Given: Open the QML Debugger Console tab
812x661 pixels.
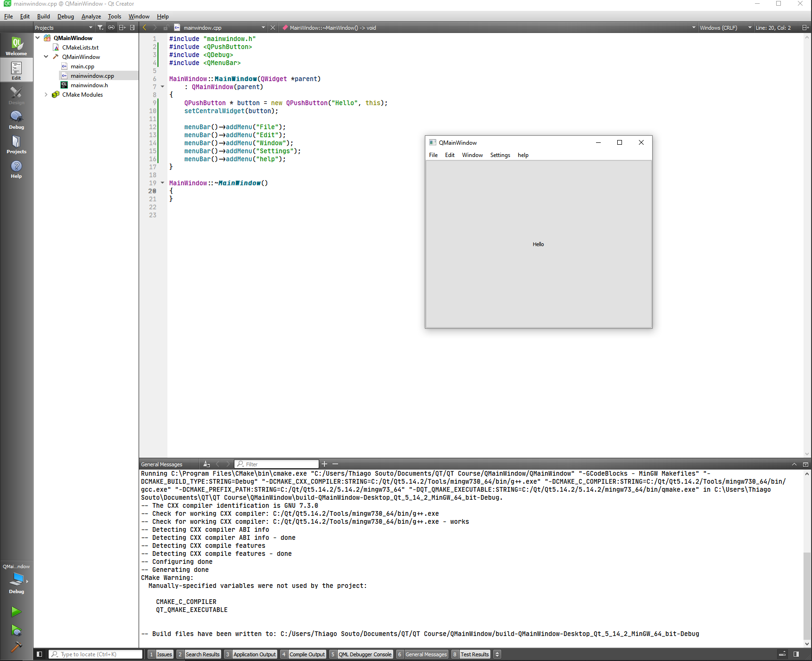Looking at the screenshot, I should pyautogui.click(x=361, y=654).
